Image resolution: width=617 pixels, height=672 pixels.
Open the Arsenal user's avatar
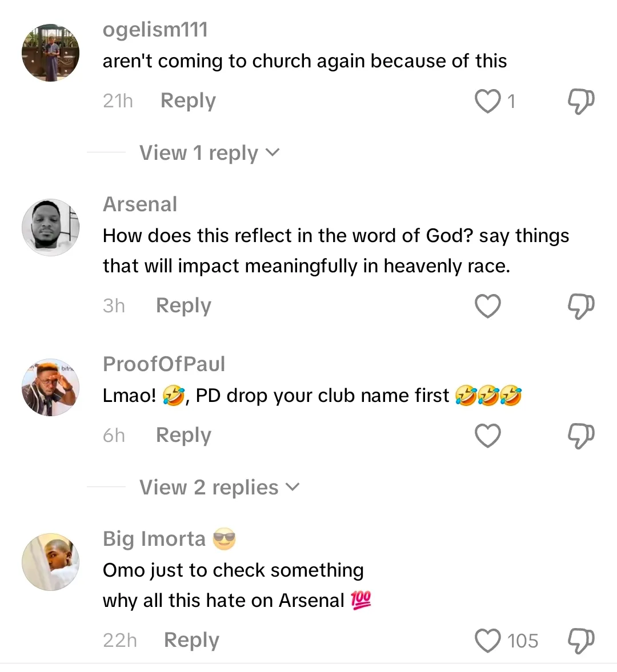(x=50, y=227)
